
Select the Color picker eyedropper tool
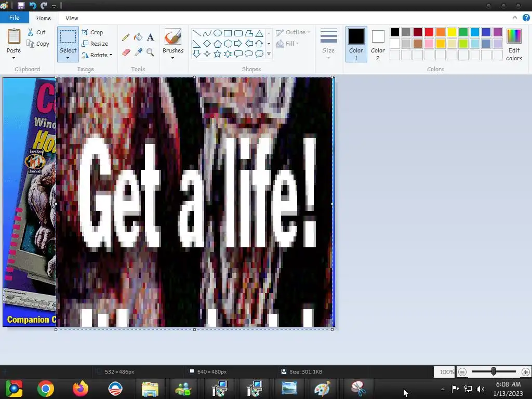(x=138, y=52)
